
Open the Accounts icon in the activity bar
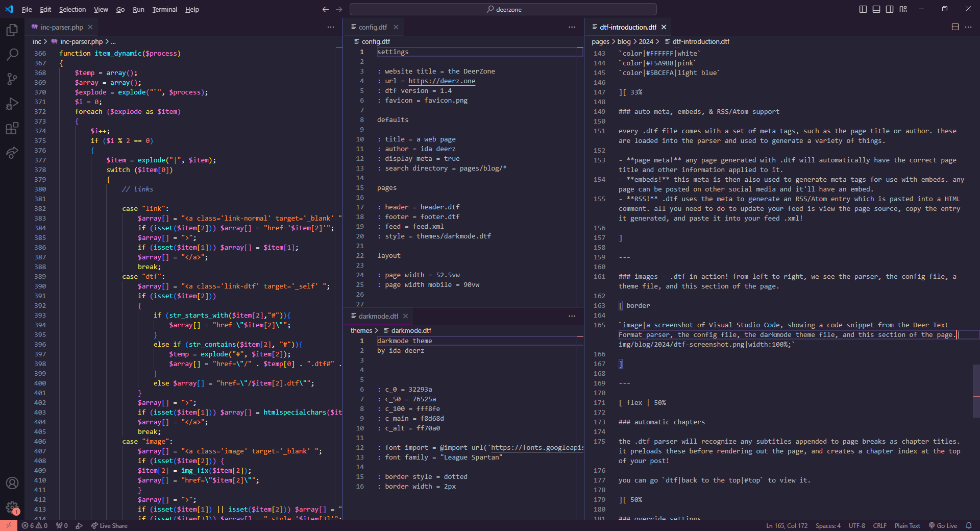[12, 483]
